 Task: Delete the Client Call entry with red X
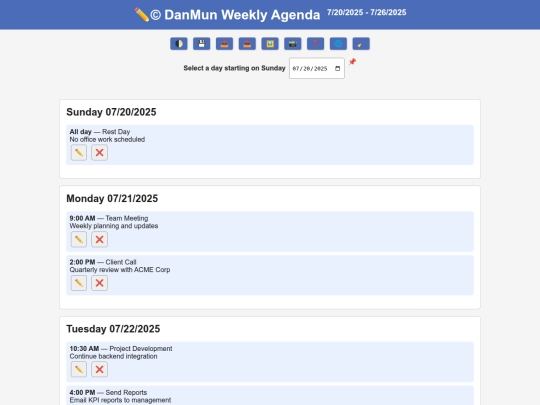[x=100, y=283]
